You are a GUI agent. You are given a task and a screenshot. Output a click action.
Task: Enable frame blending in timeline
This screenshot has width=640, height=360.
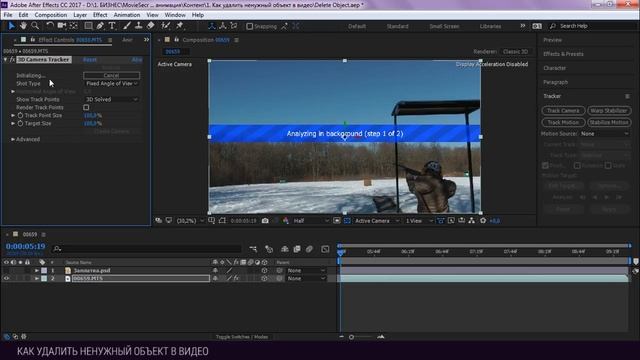tap(297, 249)
